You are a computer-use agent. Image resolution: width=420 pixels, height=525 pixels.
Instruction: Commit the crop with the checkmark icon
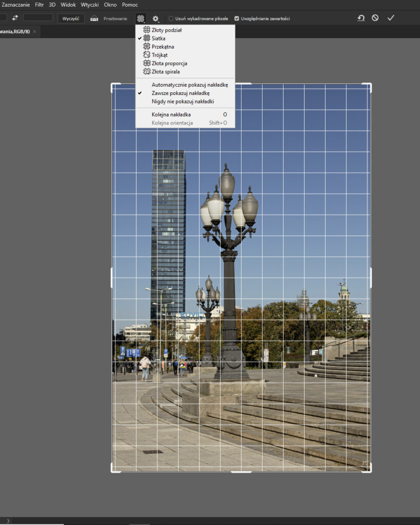tap(391, 17)
